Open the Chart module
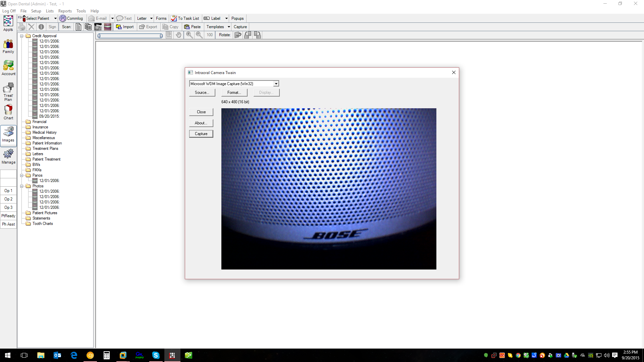This screenshot has height=362, width=644. [x=8, y=112]
